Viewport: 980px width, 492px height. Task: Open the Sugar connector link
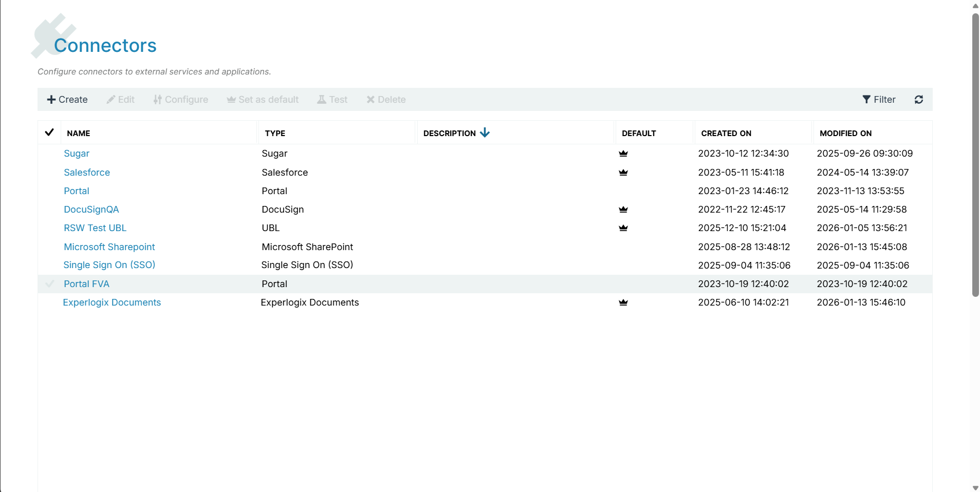pos(77,154)
